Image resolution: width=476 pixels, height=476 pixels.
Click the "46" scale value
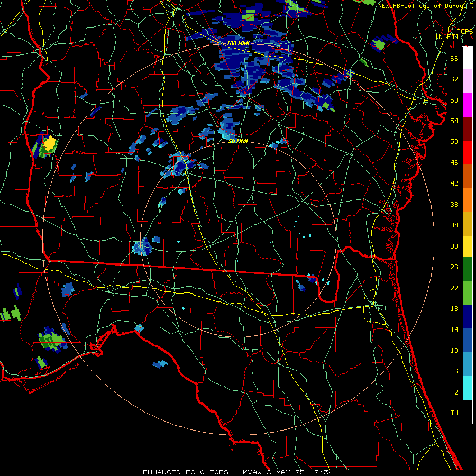coord(454,163)
